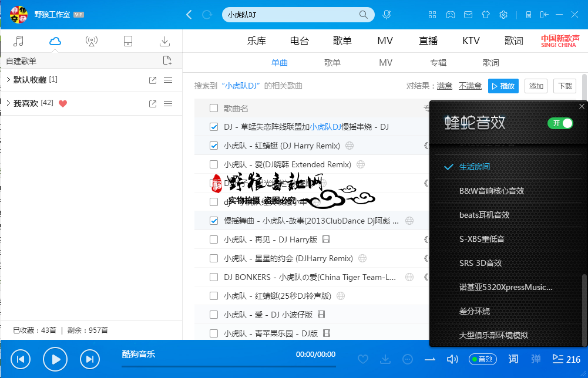This screenshot has height=378, width=588.
Task: Toggle desktop lyrics with 词 button
Action: pos(513,359)
